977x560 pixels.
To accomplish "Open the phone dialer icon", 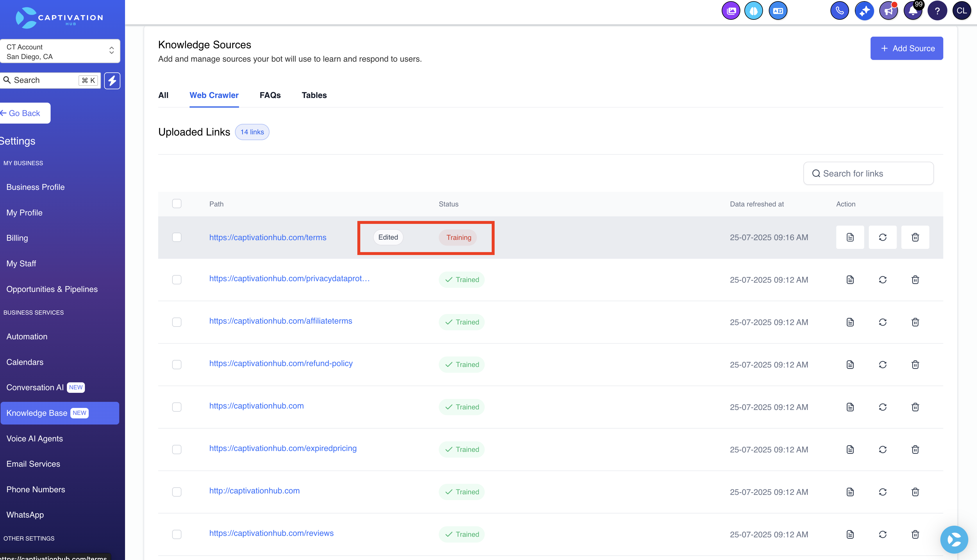I will (x=839, y=11).
